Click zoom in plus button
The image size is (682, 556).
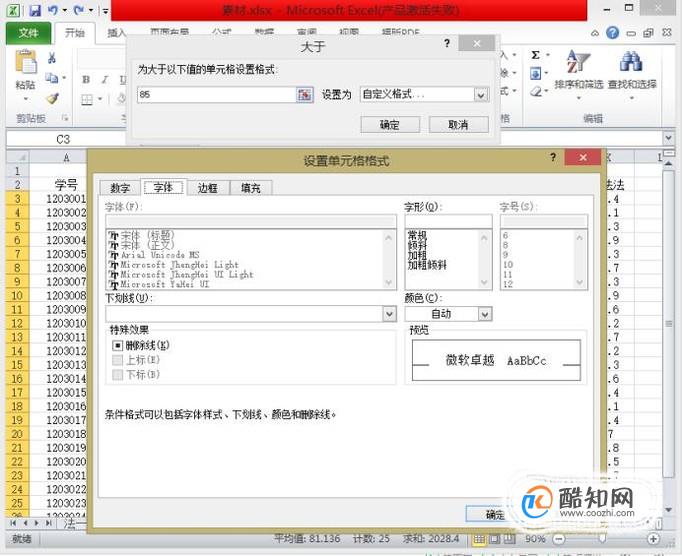pos(653,539)
